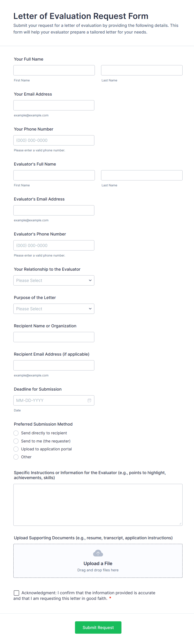Click the cloud upload icon

[98, 553]
